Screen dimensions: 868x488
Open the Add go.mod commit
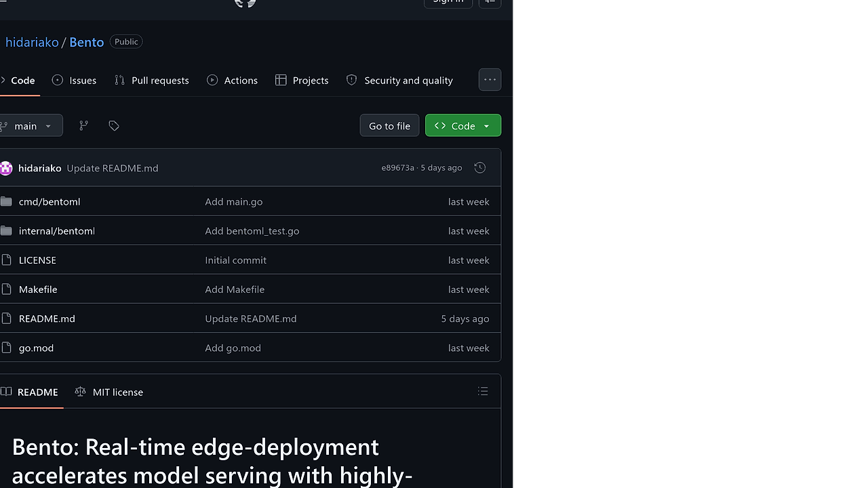(233, 347)
